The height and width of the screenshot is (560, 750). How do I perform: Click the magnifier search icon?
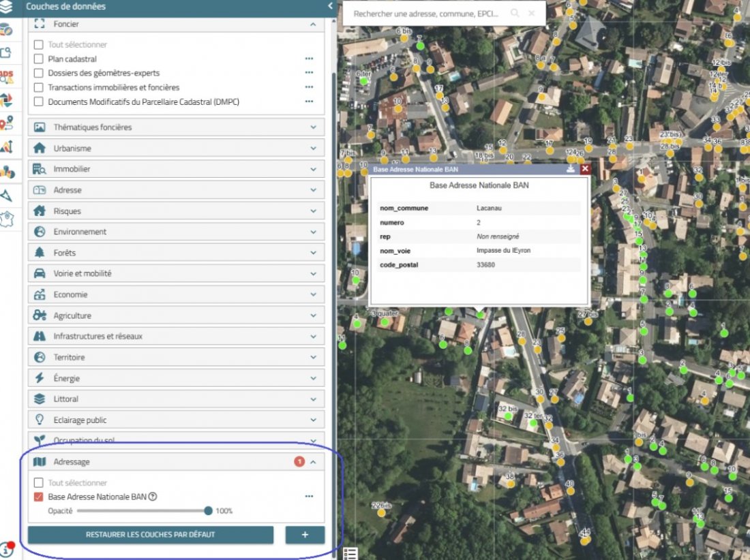pos(515,13)
